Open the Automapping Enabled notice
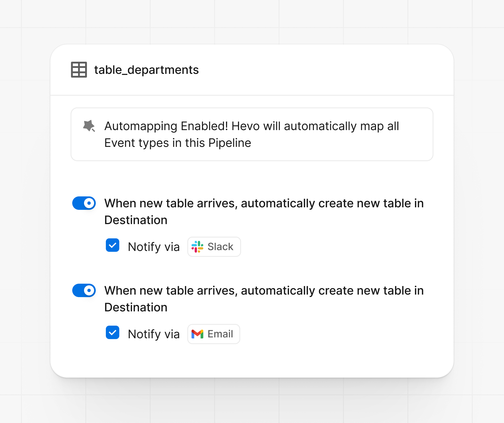The image size is (504, 423). pos(252,134)
